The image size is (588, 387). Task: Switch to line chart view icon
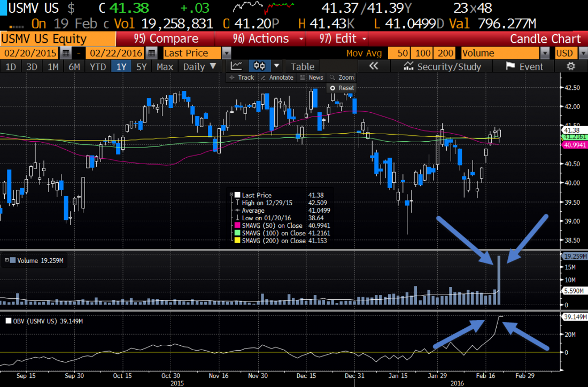pos(236,66)
